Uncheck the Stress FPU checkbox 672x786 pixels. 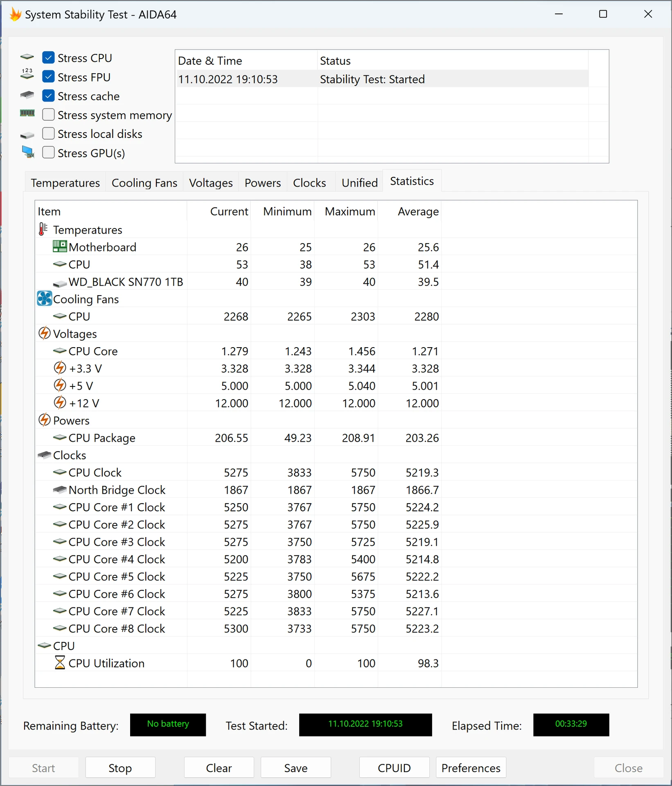(48, 77)
